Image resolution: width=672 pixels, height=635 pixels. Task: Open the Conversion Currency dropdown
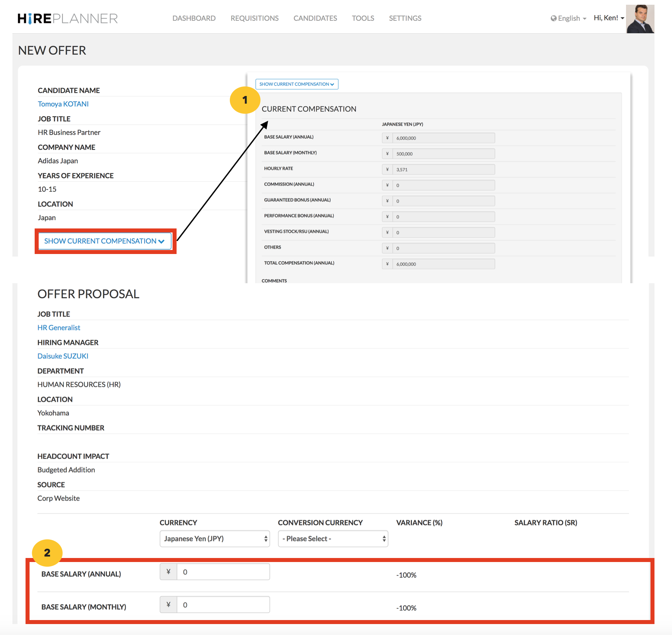click(333, 539)
